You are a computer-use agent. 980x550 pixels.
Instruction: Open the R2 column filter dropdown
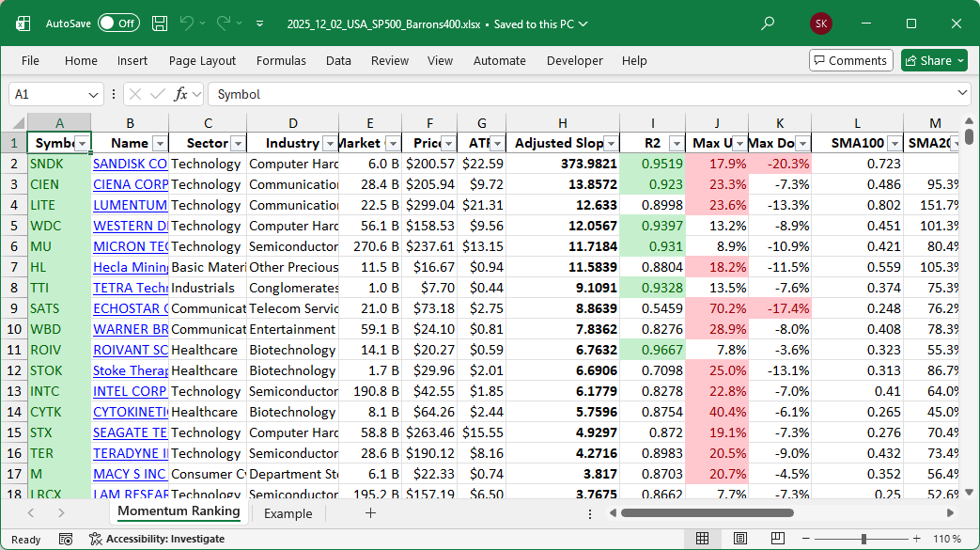tap(677, 144)
